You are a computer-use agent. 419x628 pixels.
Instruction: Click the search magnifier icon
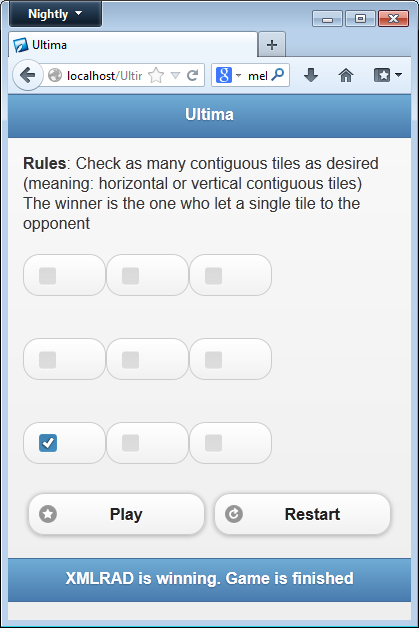pos(278,74)
